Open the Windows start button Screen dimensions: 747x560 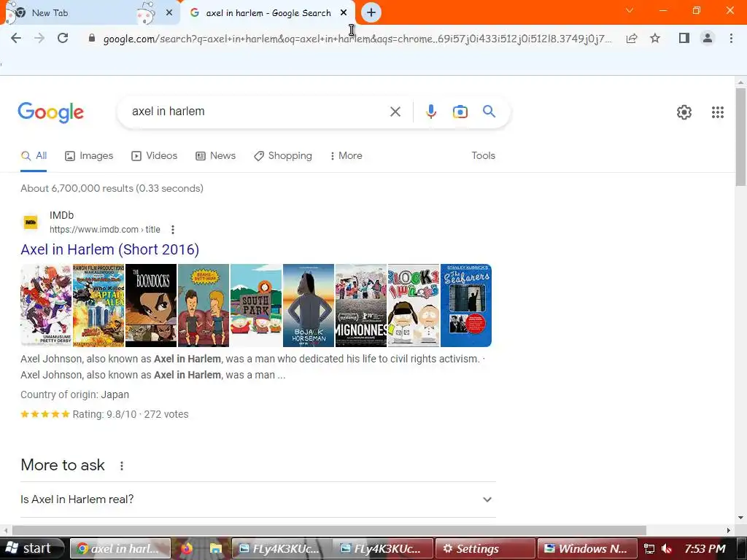pos(31,548)
